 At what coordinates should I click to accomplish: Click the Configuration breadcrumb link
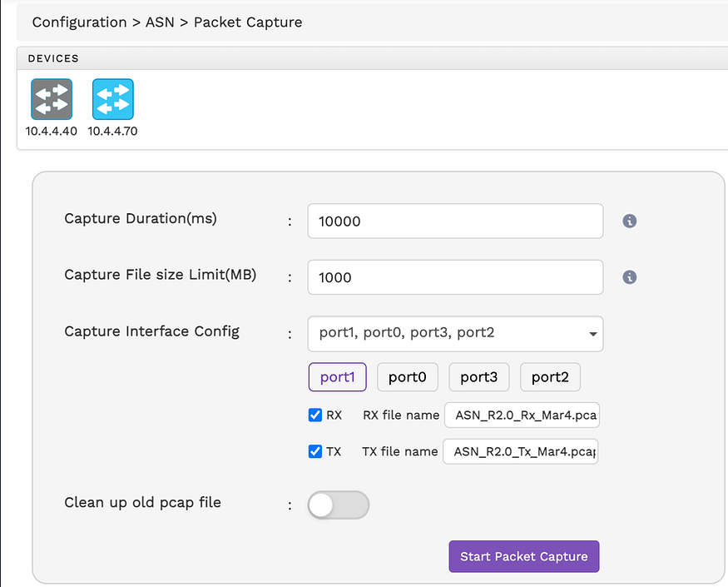pyautogui.click(x=79, y=22)
